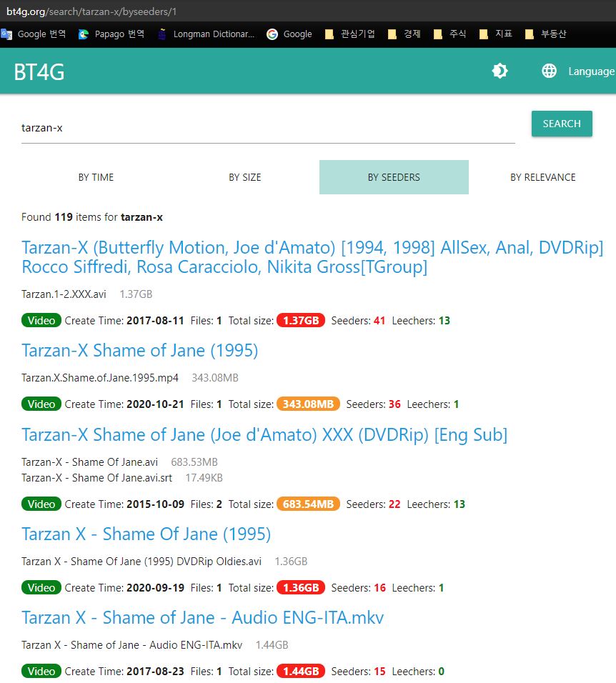616x683 pixels.
Task: Click the SEARCH button
Action: 562,124
